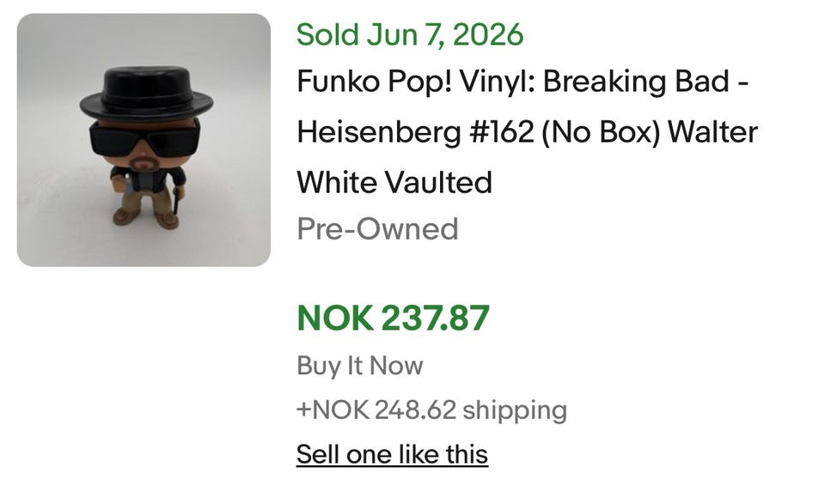Click 'Heisenberg #162 (No Box) Walter' title line
Viewport: 825px width, 504px height.
527,131
